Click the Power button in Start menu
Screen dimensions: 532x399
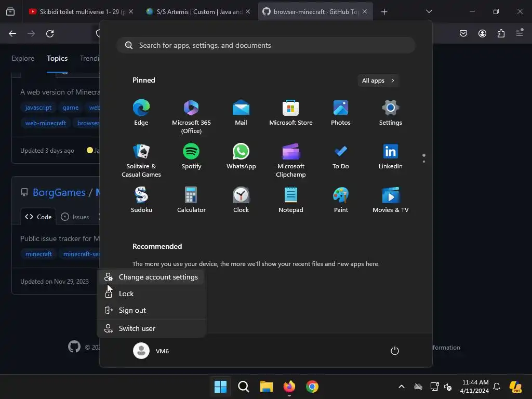click(x=395, y=351)
